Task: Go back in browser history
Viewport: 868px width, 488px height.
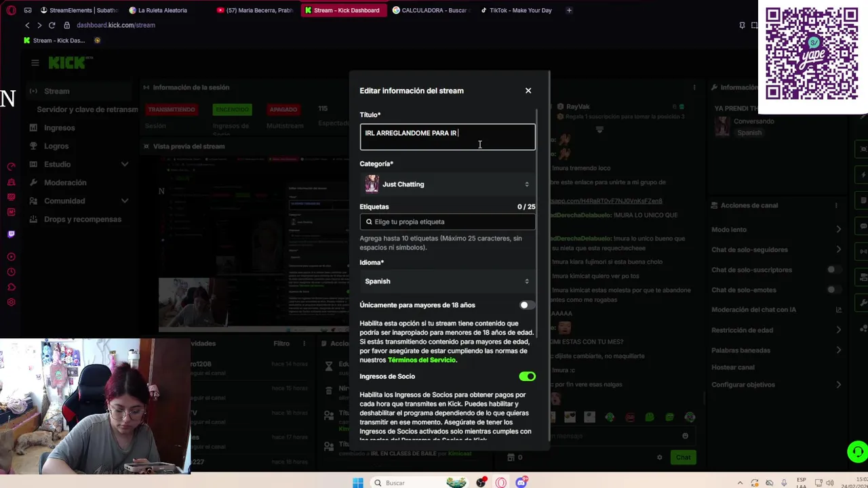Action: [x=27, y=25]
